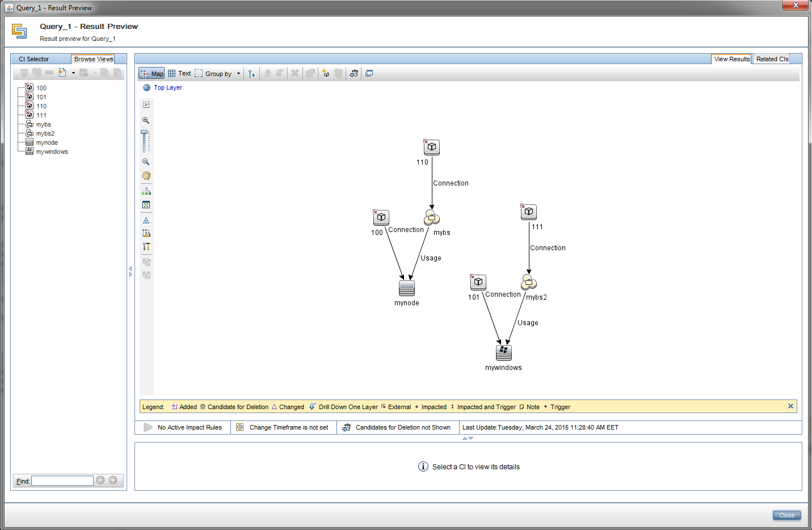Click the Last Update timestamp text
This screenshot has width=812, height=530.
click(x=540, y=427)
